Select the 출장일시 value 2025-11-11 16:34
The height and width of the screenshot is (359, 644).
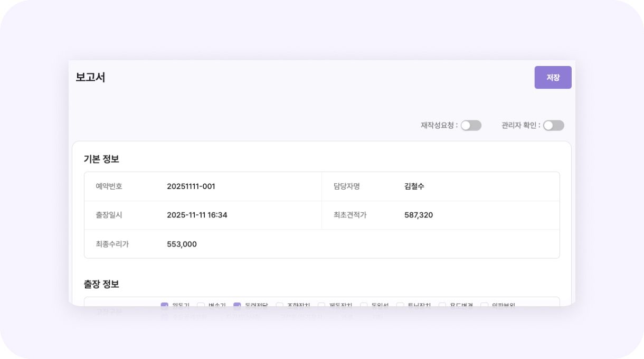[x=197, y=215]
